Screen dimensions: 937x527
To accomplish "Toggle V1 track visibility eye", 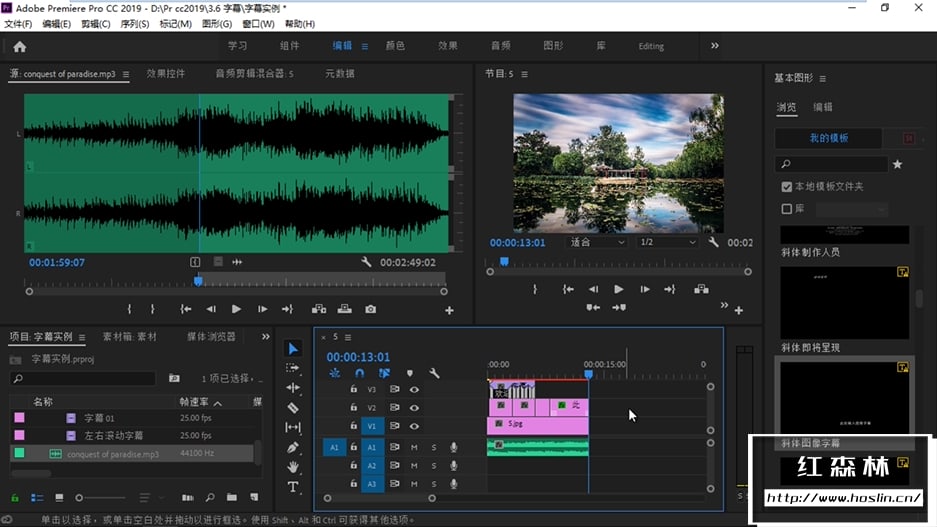I will pyautogui.click(x=414, y=426).
